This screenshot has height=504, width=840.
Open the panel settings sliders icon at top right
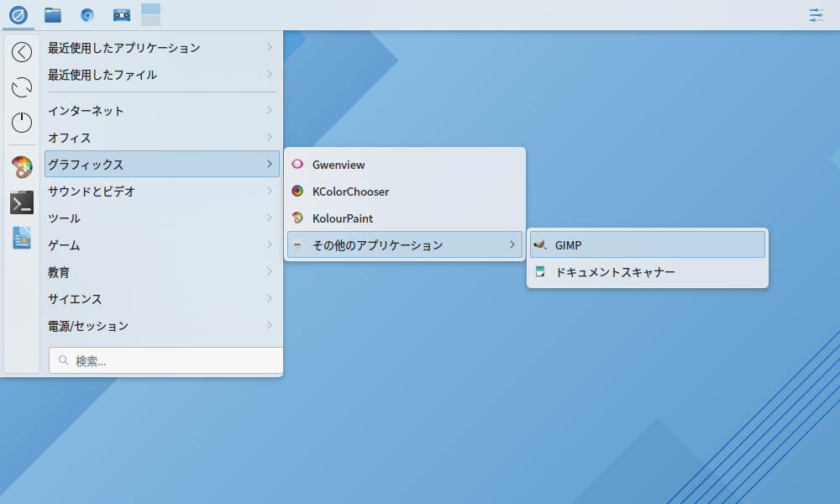pos(816,15)
